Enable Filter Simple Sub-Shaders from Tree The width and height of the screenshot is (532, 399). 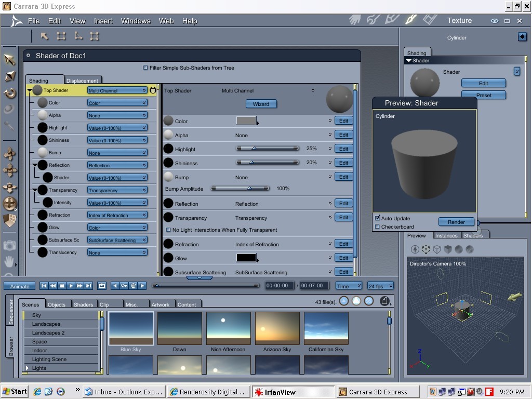(145, 68)
